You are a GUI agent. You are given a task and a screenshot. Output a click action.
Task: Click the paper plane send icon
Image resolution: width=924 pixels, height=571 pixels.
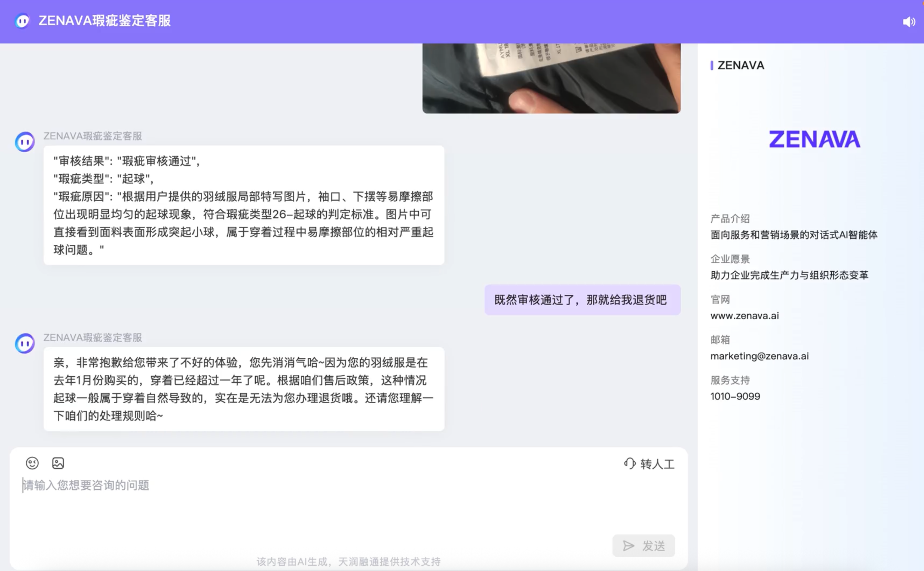coord(628,546)
